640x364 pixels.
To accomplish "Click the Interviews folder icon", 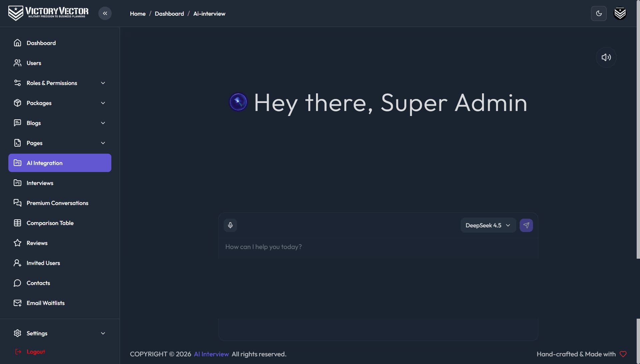I will coord(17,183).
